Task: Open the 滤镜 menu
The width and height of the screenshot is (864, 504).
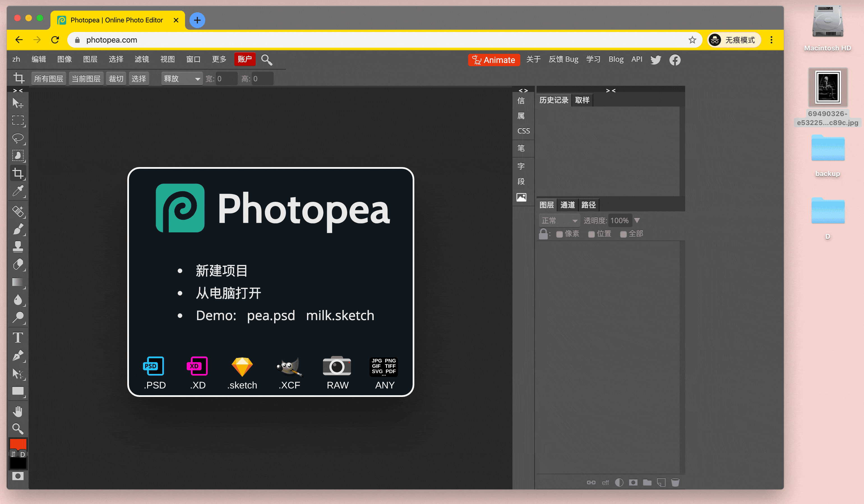Action: (142, 59)
